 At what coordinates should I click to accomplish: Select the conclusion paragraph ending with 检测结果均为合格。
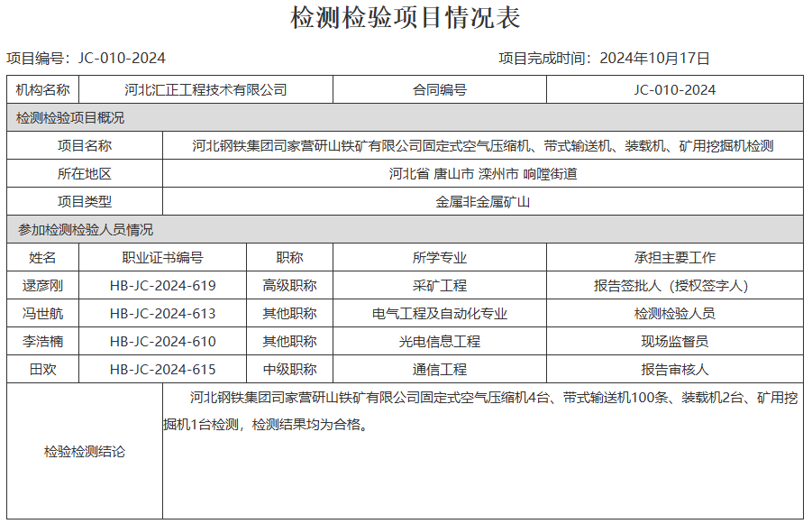point(480,411)
